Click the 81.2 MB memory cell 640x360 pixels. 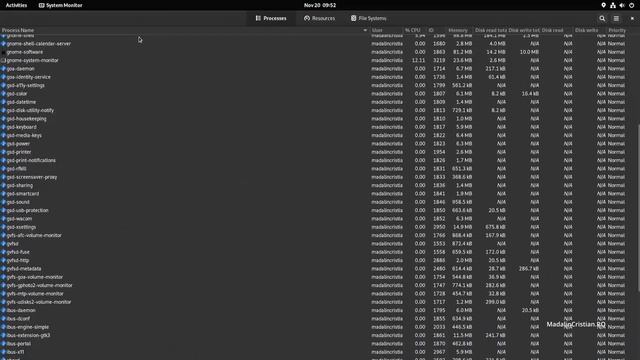(x=462, y=52)
